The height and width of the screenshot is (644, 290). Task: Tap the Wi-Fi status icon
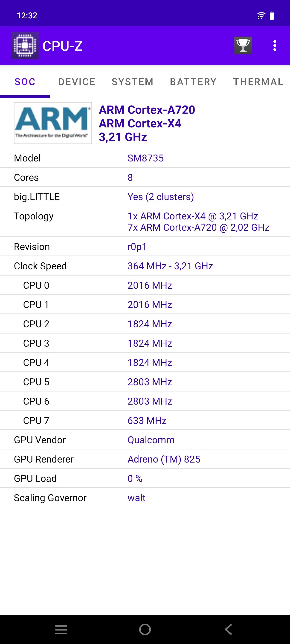click(261, 16)
